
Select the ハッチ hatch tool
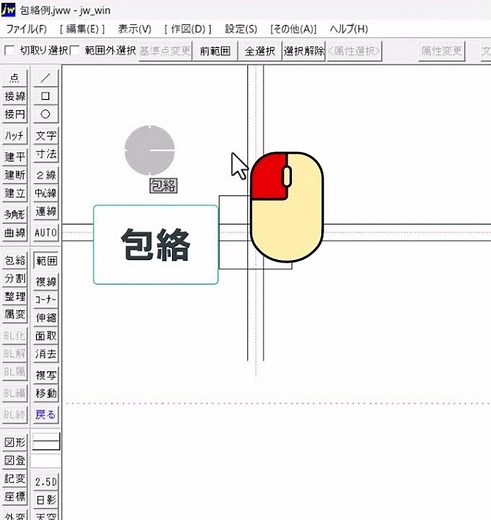(15, 136)
